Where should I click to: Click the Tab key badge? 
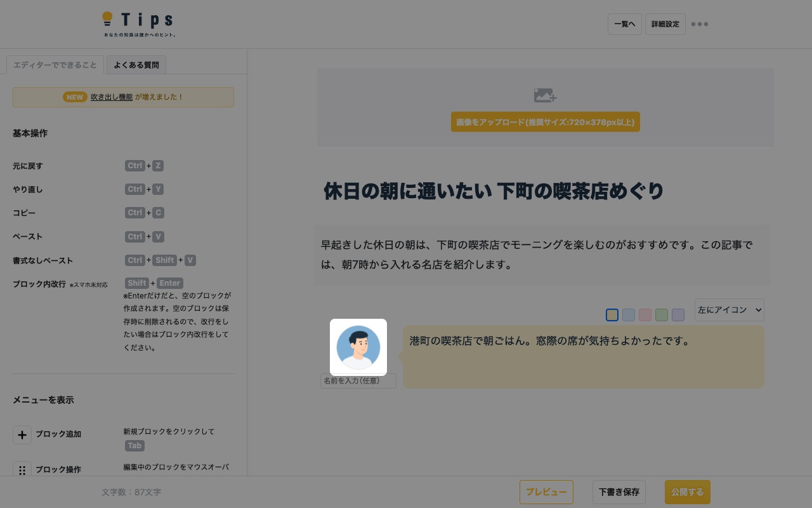coord(134,446)
